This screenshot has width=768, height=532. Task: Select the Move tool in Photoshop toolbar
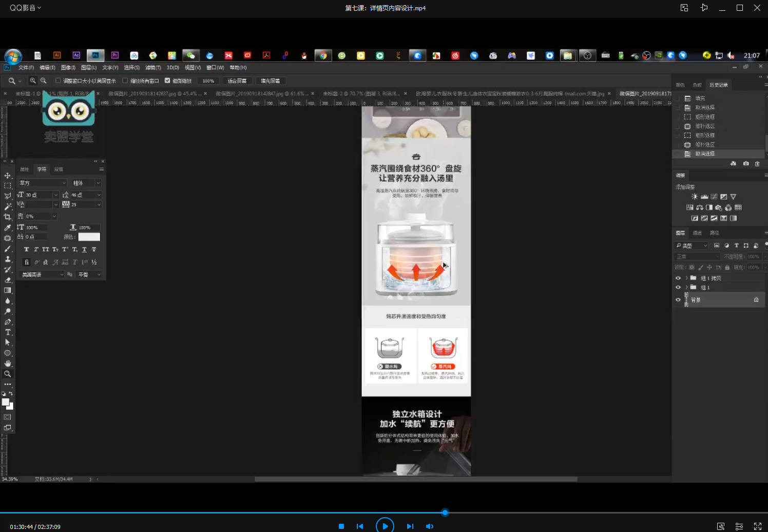pyautogui.click(x=7, y=176)
